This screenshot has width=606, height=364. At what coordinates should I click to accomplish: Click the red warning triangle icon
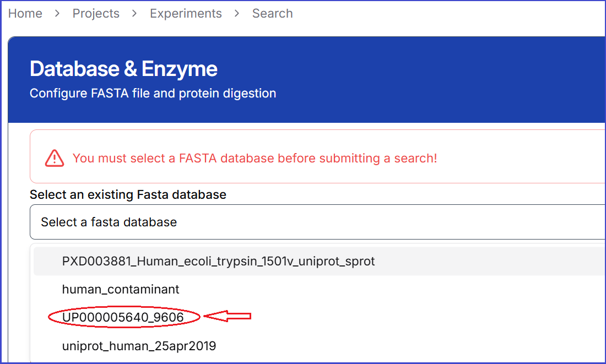coord(55,158)
